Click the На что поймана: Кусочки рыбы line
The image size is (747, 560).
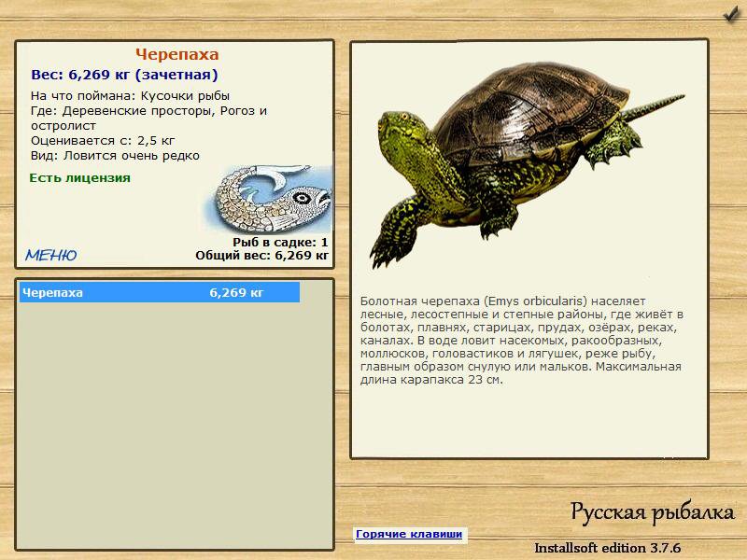point(130,96)
